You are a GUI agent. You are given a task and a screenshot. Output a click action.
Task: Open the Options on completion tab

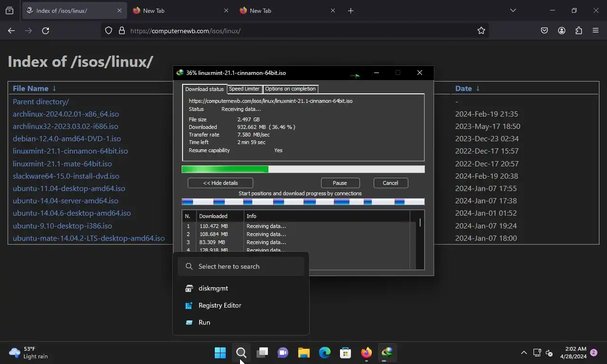point(290,89)
